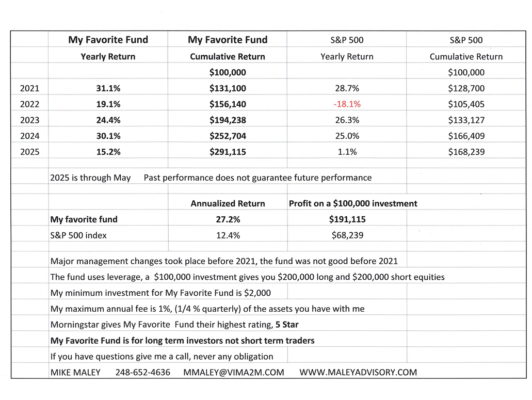
Task: Select the $291,115 cumulative return cell
Action: click(228, 152)
